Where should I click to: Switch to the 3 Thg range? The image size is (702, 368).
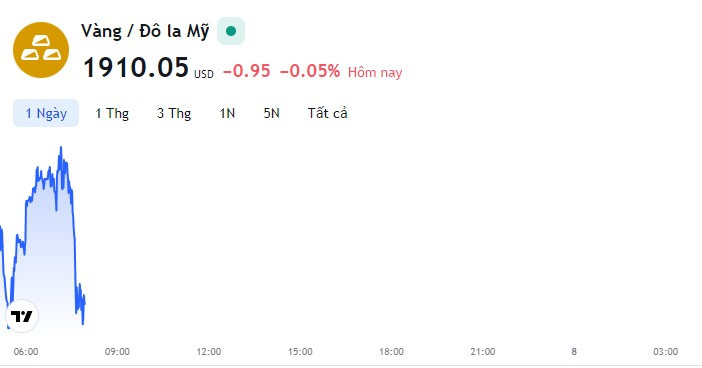tap(174, 113)
